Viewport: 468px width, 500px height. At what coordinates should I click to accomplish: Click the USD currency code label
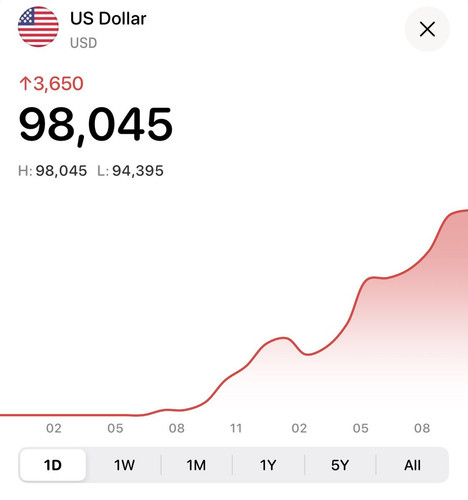pos(84,43)
